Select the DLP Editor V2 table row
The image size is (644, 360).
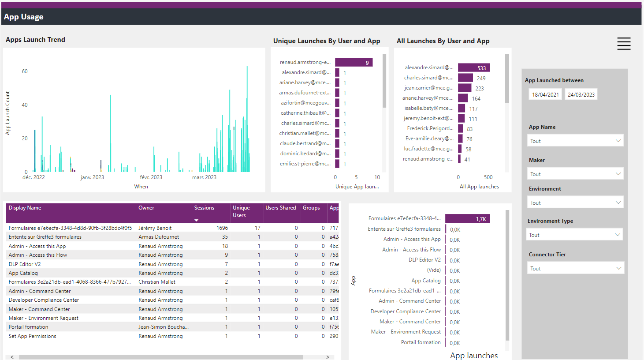click(173, 264)
